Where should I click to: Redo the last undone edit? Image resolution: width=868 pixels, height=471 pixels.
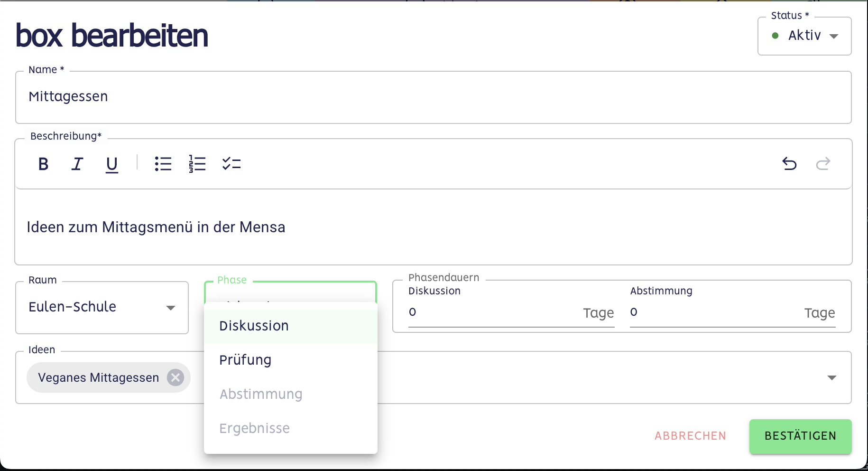tap(823, 164)
